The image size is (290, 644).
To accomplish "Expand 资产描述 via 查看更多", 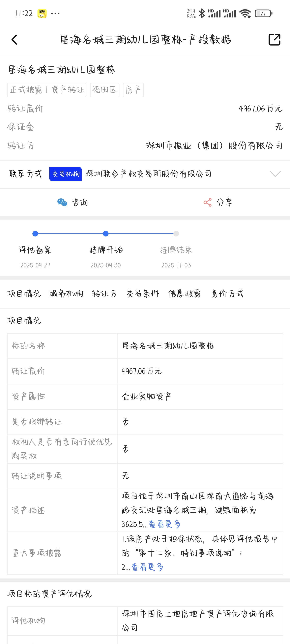I will click(x=165, y=524).
